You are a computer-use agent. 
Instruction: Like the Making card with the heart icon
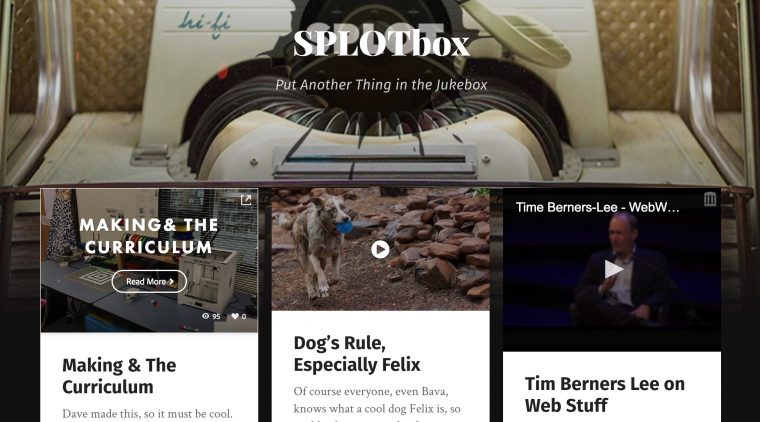[235, 316]
